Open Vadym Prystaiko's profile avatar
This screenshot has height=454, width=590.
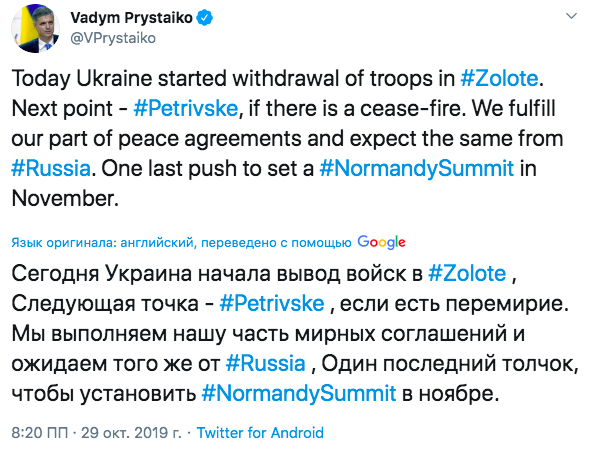click(x=36, y=29)
